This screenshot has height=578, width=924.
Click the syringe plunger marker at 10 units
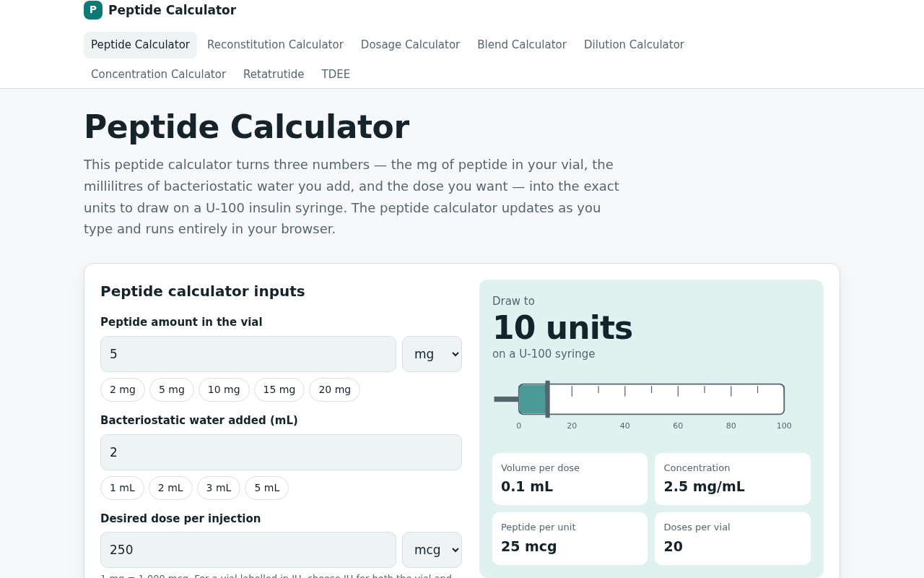547,399
